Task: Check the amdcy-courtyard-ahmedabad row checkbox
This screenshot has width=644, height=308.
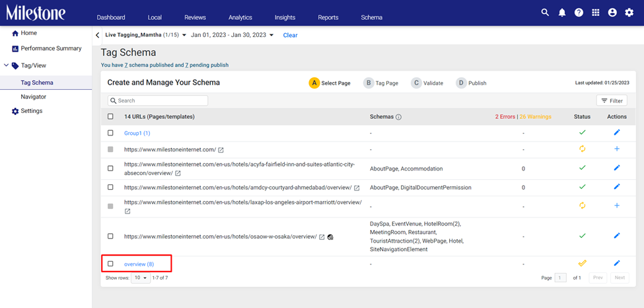Action: pos(110,186)
